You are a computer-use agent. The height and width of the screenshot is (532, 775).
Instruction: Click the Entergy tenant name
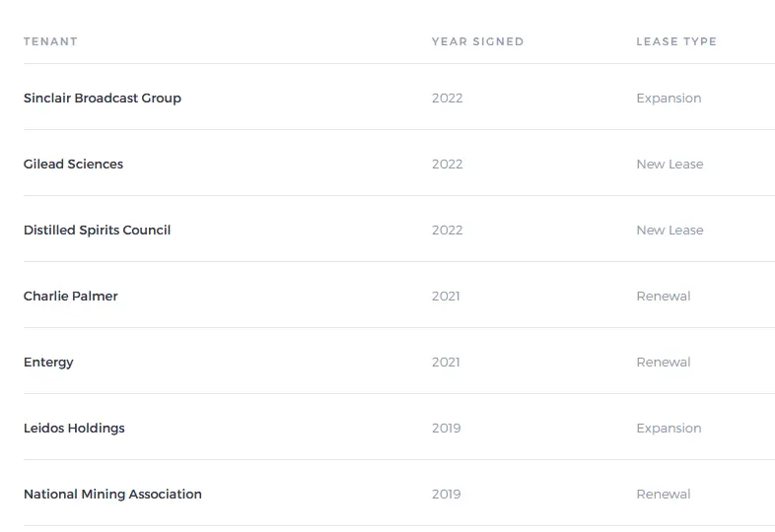click(48, 363)
